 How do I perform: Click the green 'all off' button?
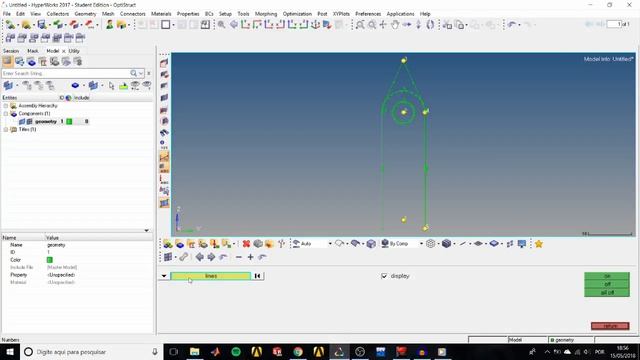pos(607,293)
